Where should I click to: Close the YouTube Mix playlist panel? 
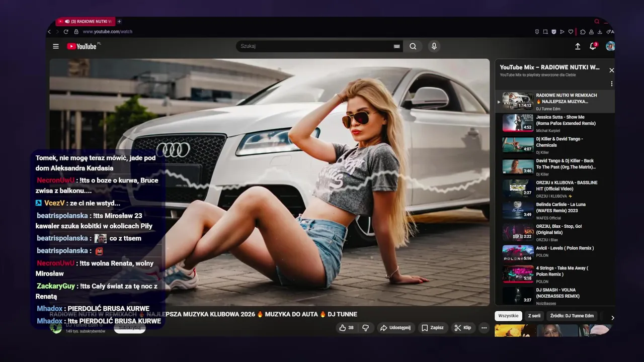coord(612,70)
